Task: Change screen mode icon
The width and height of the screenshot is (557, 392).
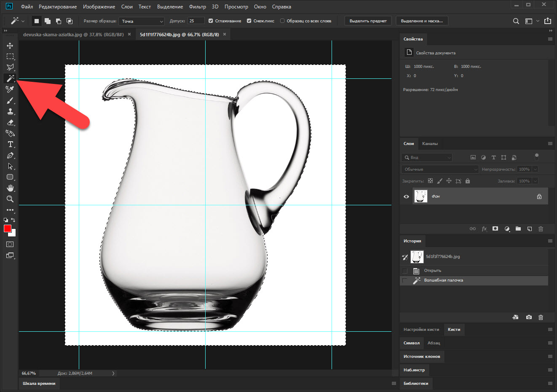Action: 10,255
